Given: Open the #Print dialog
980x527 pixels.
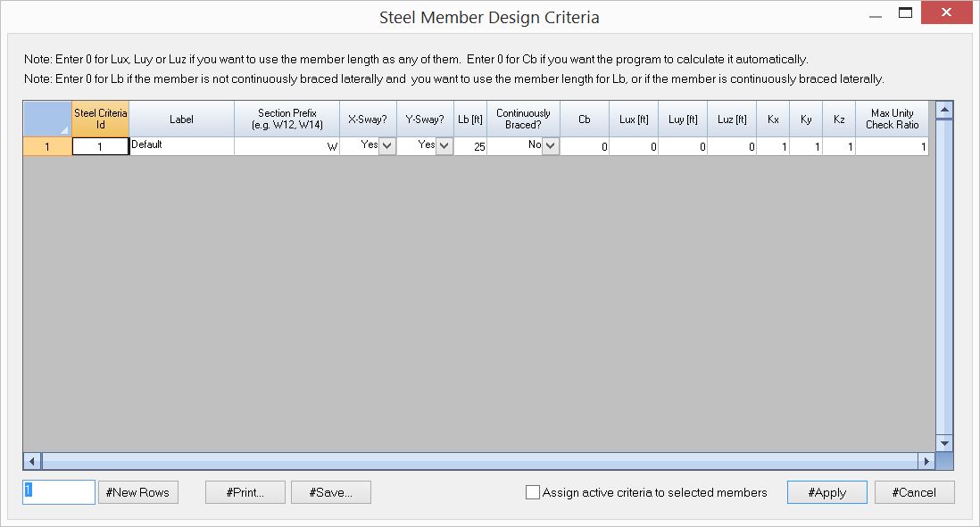Looking at the screenshot, I should (x=245, y=491).
